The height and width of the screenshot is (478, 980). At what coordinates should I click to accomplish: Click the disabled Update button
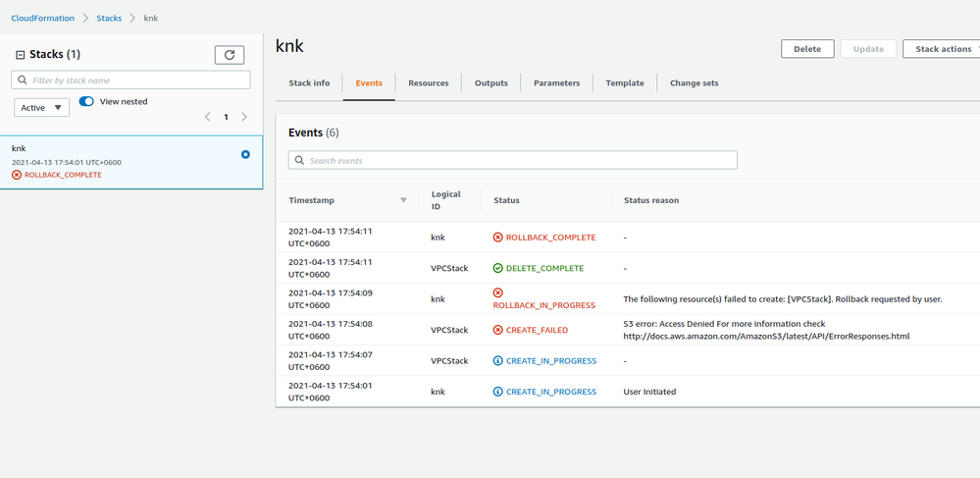[x=869, y=49]
